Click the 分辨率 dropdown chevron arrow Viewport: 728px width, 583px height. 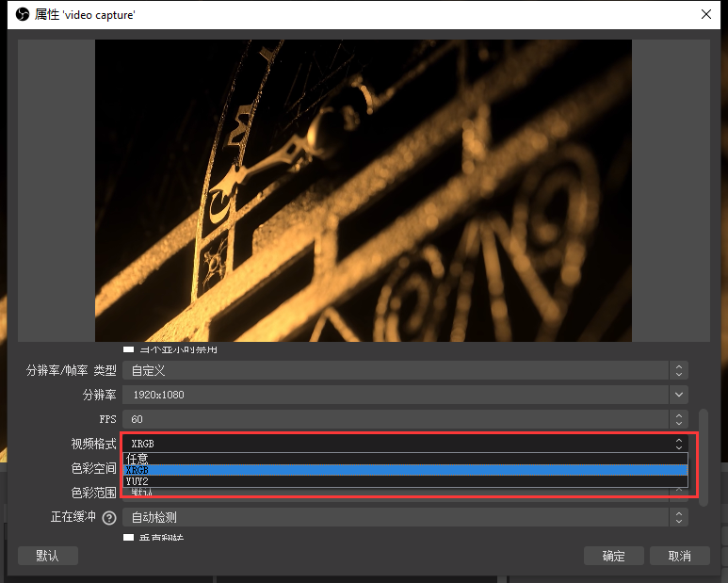(x=678, y=395)
